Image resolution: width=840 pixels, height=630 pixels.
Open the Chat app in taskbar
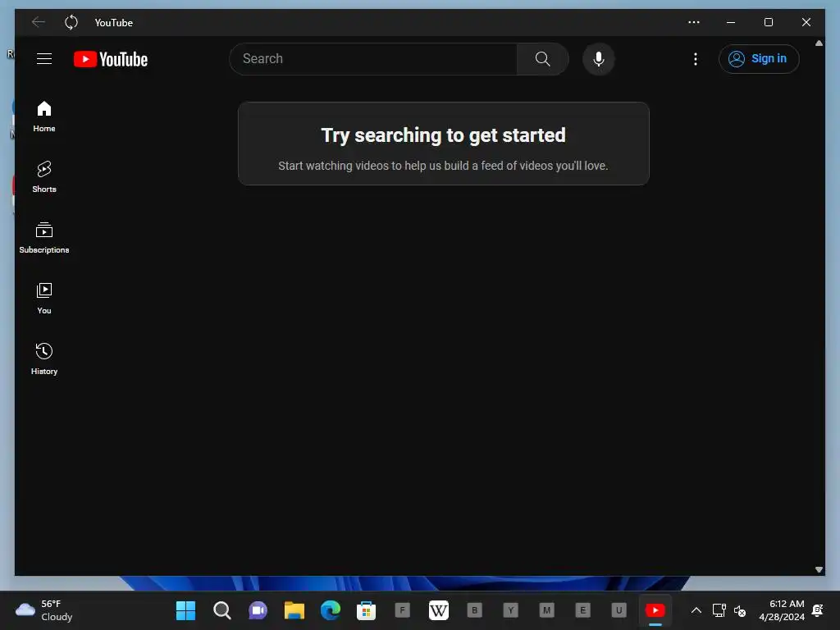tap(258, 610)
